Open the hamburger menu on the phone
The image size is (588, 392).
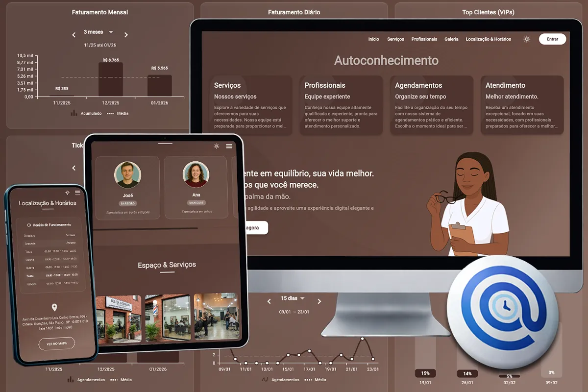click(77, 193)
